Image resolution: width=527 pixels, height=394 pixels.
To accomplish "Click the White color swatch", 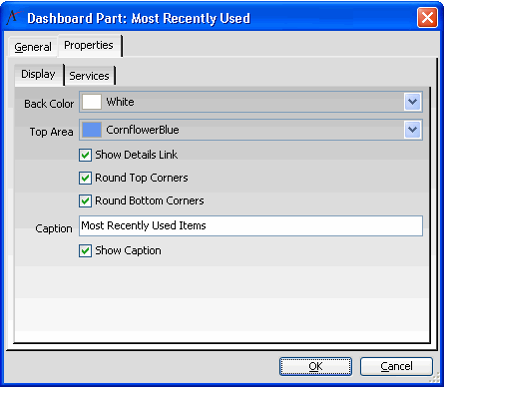I will click(92, 102).
